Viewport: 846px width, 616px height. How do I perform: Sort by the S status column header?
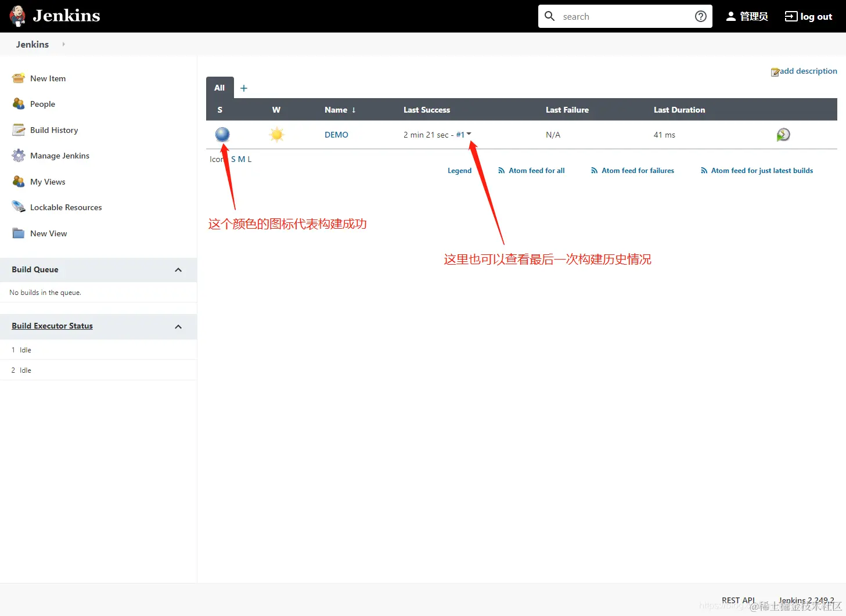click(219, 110)
